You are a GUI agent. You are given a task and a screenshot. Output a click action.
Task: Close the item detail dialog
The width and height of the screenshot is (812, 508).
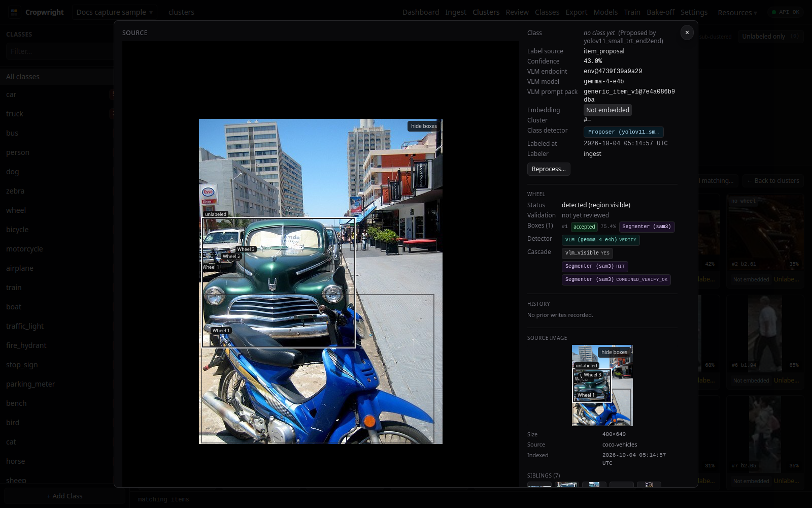tap(687, 33)
